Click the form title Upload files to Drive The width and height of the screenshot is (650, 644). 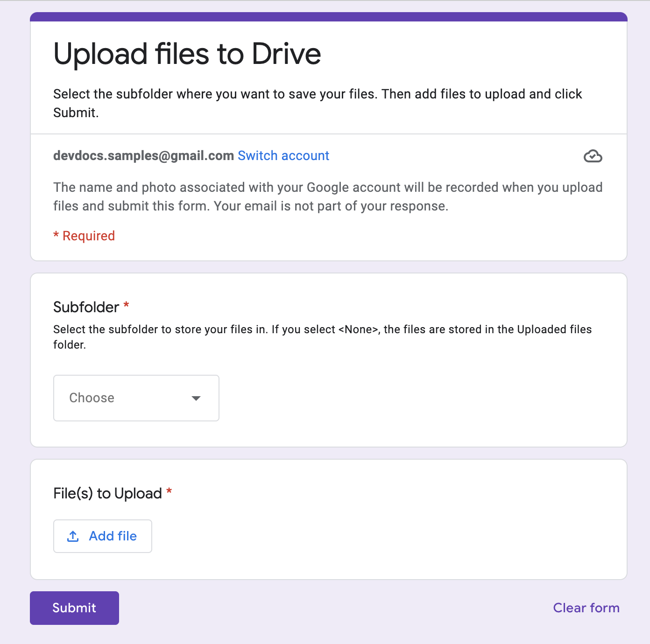[187, 53]
